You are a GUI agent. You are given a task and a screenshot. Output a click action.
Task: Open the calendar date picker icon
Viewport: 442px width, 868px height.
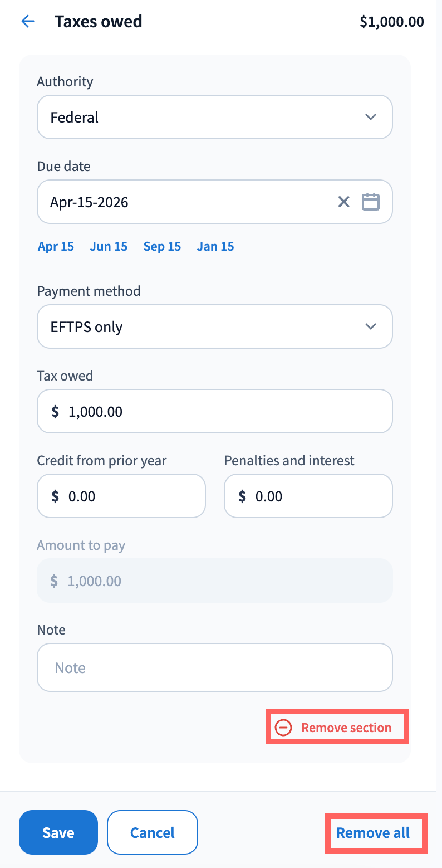(x=371, y=202)
